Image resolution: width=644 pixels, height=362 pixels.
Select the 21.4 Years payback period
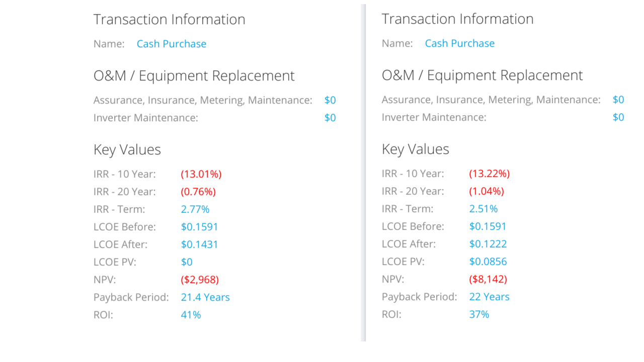[205, 297]
